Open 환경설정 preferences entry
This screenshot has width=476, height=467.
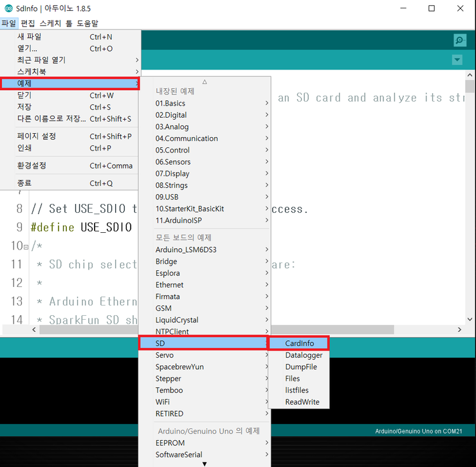tap(70, 166)
